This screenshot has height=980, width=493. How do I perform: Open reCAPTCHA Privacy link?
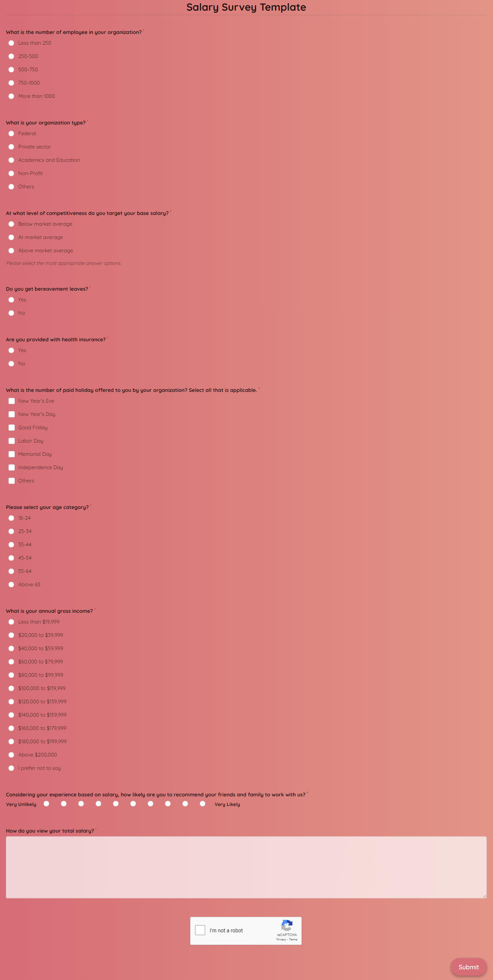281,940
